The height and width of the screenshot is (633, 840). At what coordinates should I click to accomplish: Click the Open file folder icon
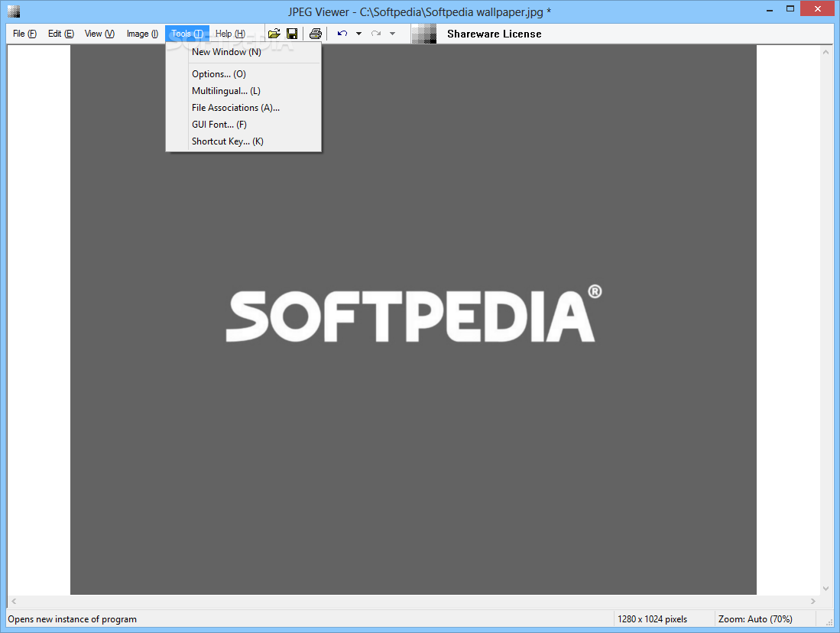tap(274, 34)
